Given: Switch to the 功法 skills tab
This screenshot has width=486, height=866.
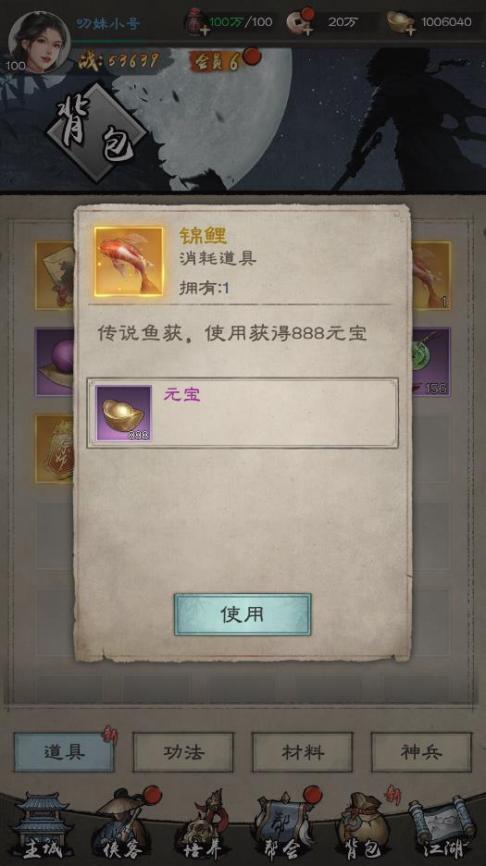Looking at the screenshot, I should click(x=183, y=752).
